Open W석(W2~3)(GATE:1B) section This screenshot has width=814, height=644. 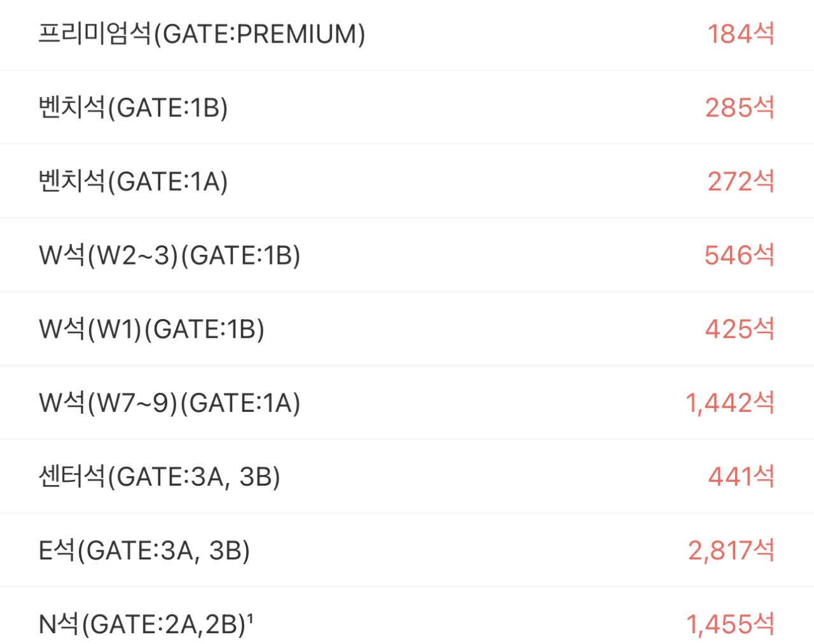[x=407, y=255]
